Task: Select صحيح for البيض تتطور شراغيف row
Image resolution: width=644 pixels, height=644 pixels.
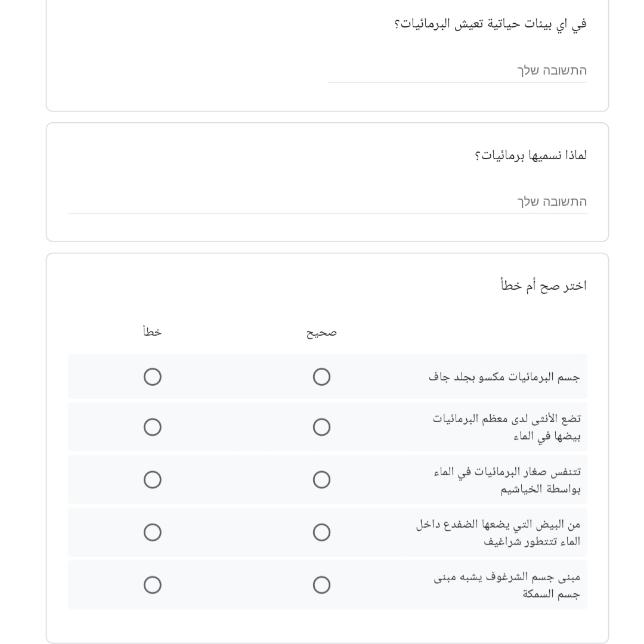Action: pyautogui.click(x=321, y=532)
